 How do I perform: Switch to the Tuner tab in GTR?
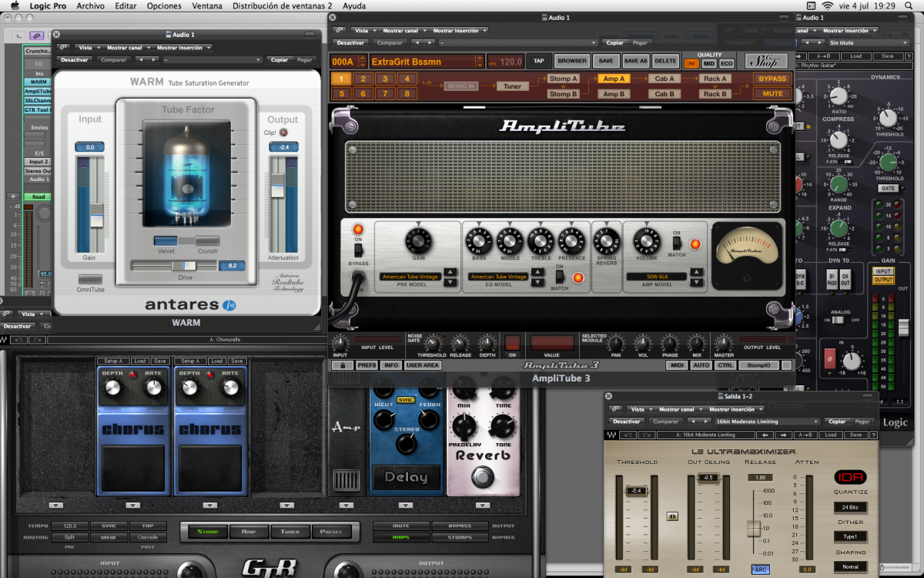(290, 531)
